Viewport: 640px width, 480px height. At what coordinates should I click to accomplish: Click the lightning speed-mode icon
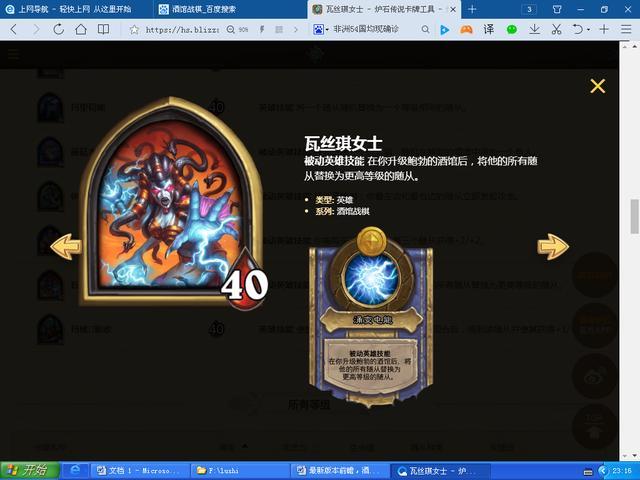(262, 29)
